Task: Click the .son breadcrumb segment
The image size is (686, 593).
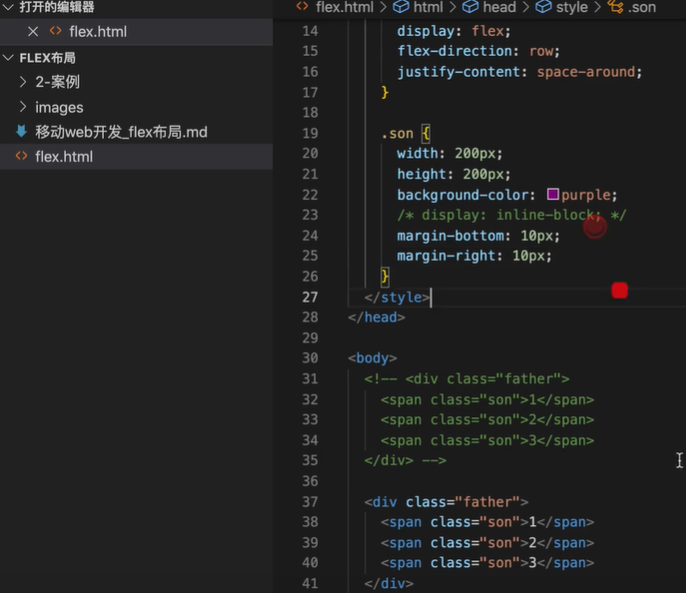Action: [x=642, y=7]
